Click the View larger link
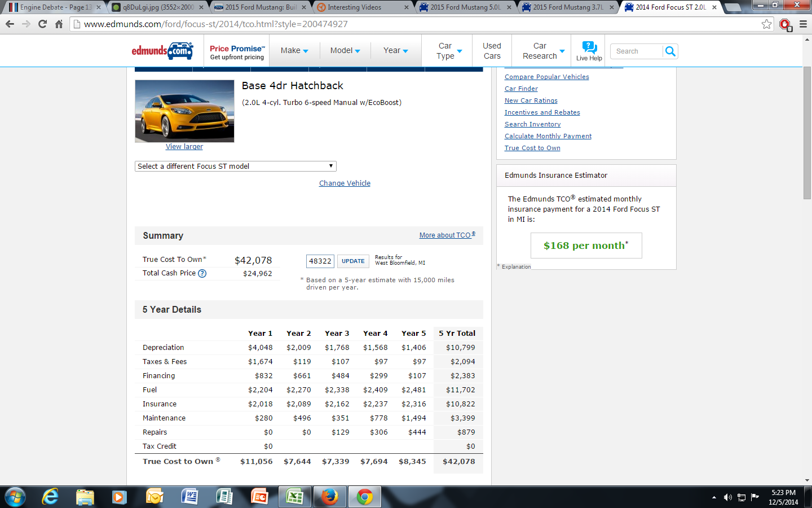This screenshot has height=508, width=812. pyautogui.click(x=184, y=147)
